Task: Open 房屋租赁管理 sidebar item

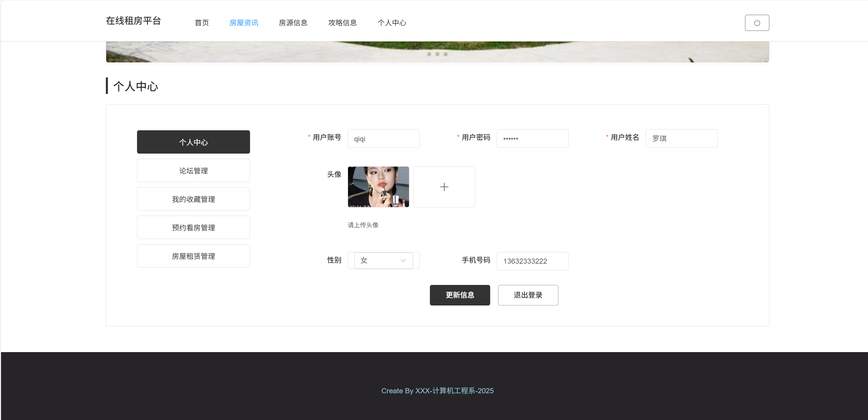Action: point(193,256)
